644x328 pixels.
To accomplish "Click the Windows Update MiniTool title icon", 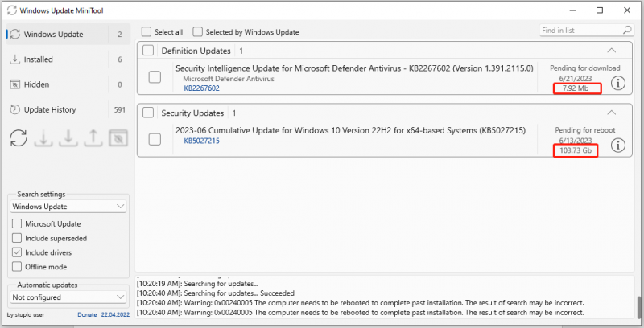I will click(12, 10).
